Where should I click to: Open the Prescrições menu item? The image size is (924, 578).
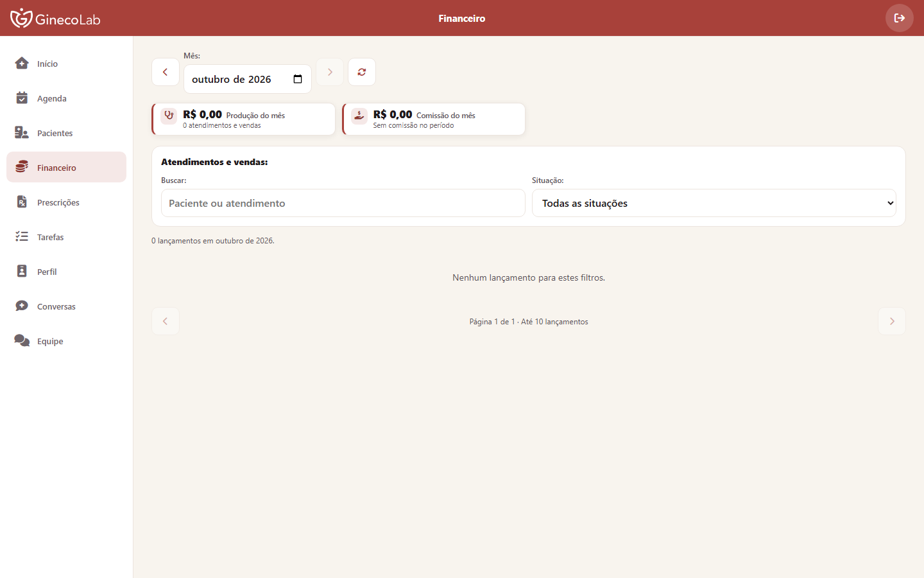point(66,202)
